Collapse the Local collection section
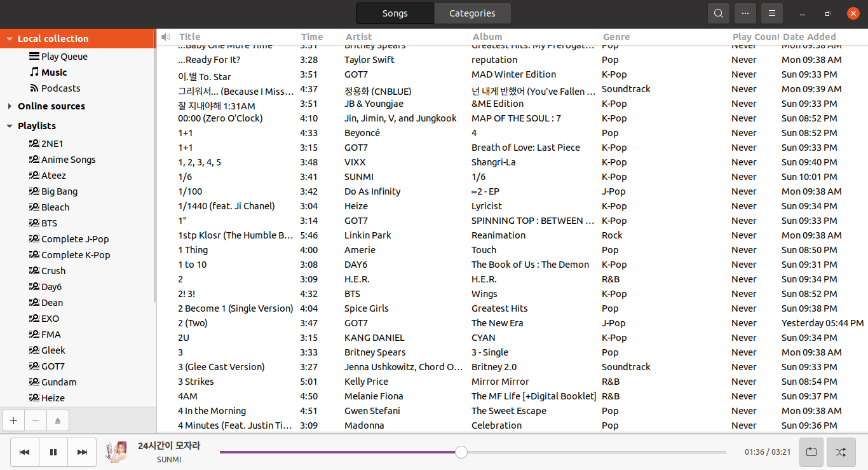 click(x=10, y=39)
